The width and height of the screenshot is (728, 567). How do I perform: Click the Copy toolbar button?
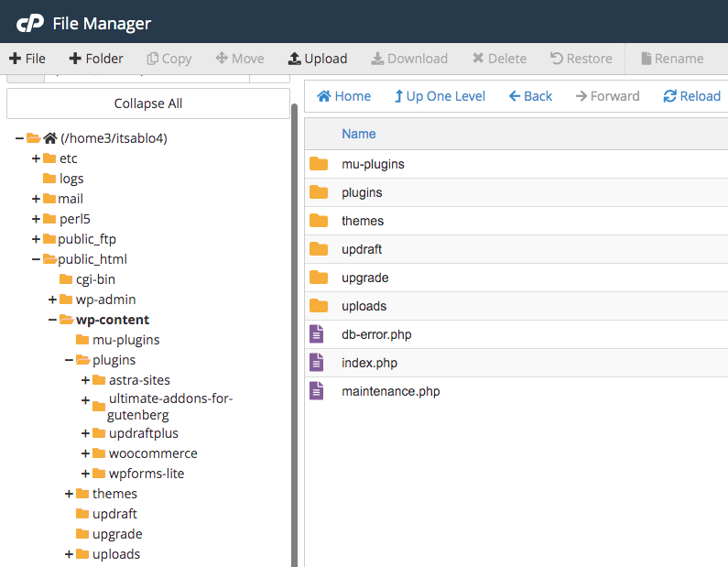click(169, 59)
